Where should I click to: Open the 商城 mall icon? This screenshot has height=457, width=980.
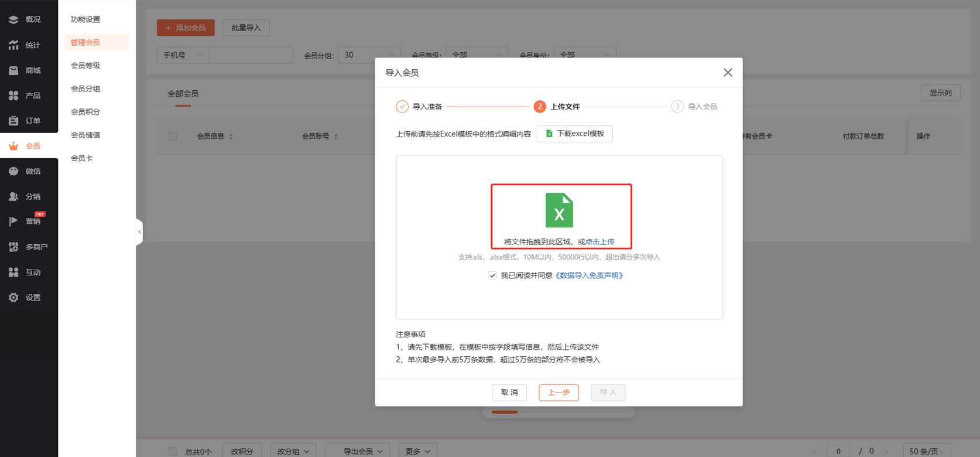pos(13,70)
